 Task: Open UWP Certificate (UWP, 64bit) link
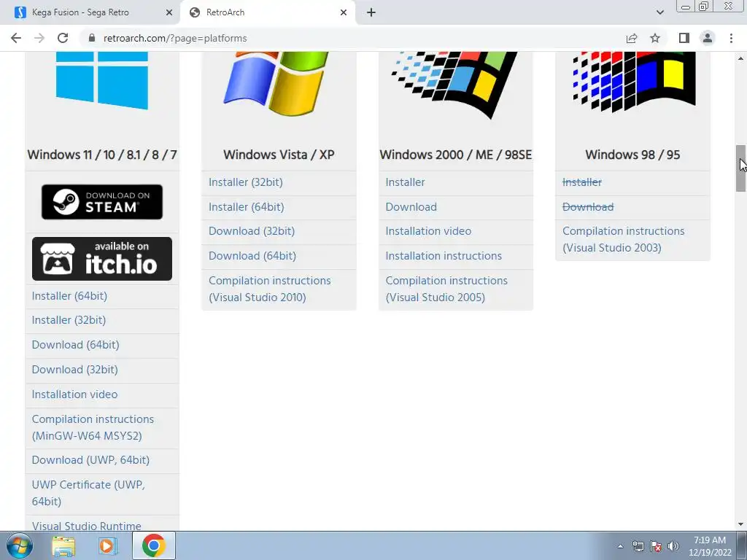tap(88, 493)
